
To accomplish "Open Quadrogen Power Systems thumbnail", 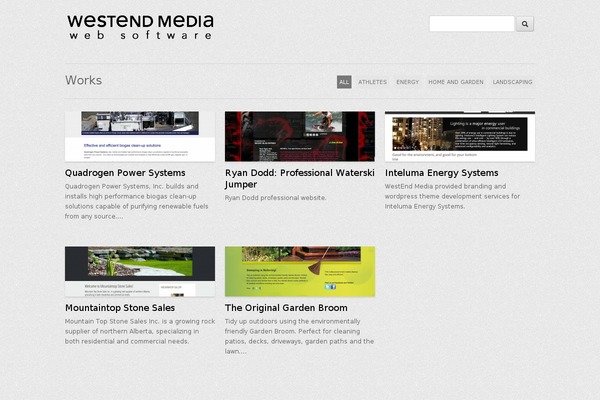I will point(140,136).
